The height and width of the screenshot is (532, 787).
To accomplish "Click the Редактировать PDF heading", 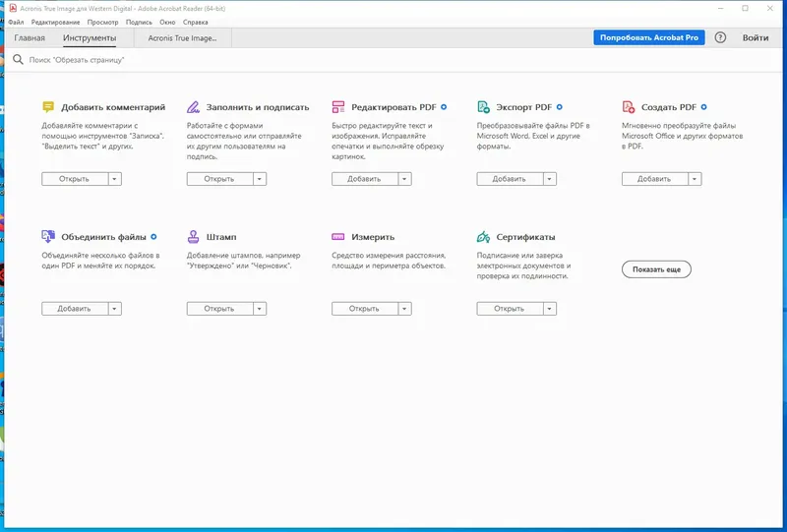I will click(x=393, y=107).
